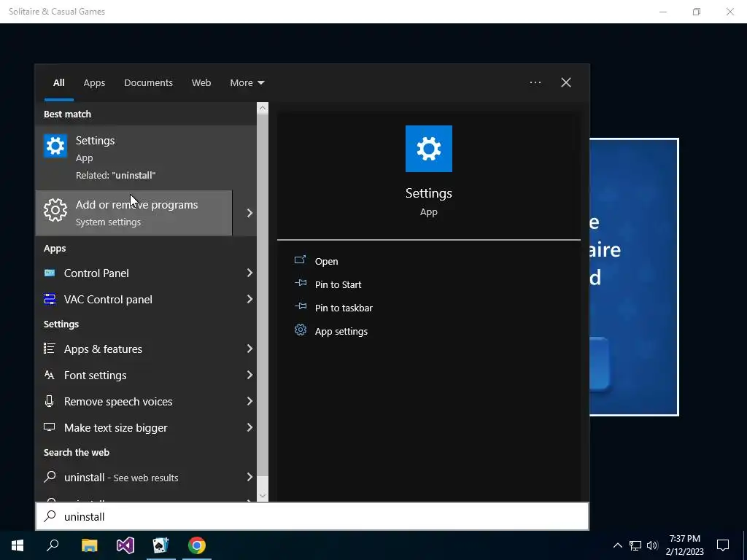The image size is (747, 560).
Task: Click the Apps & features list icon
Action: (x=50, y=349)
